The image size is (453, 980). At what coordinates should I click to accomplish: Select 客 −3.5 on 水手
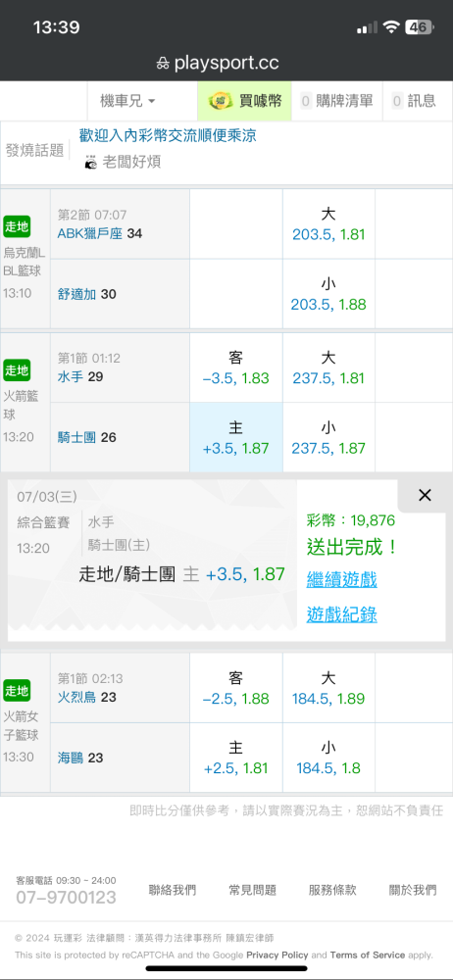click(236, 368)
